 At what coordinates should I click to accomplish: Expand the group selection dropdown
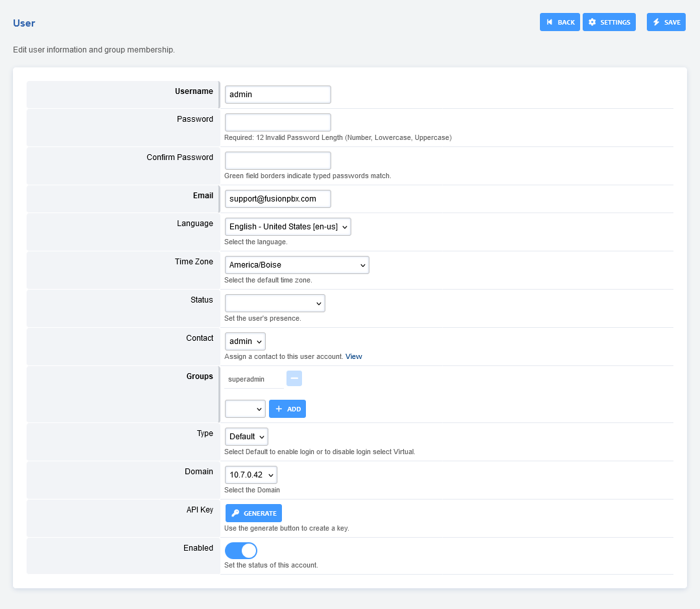(x=245, y=409)
